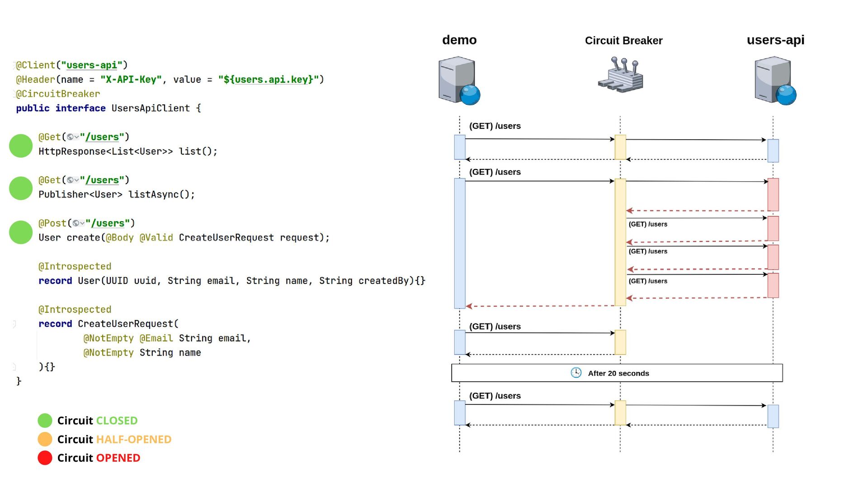Click the record User declaration
Viewport: 868px width, 488px height.
[x=232, y=281]
